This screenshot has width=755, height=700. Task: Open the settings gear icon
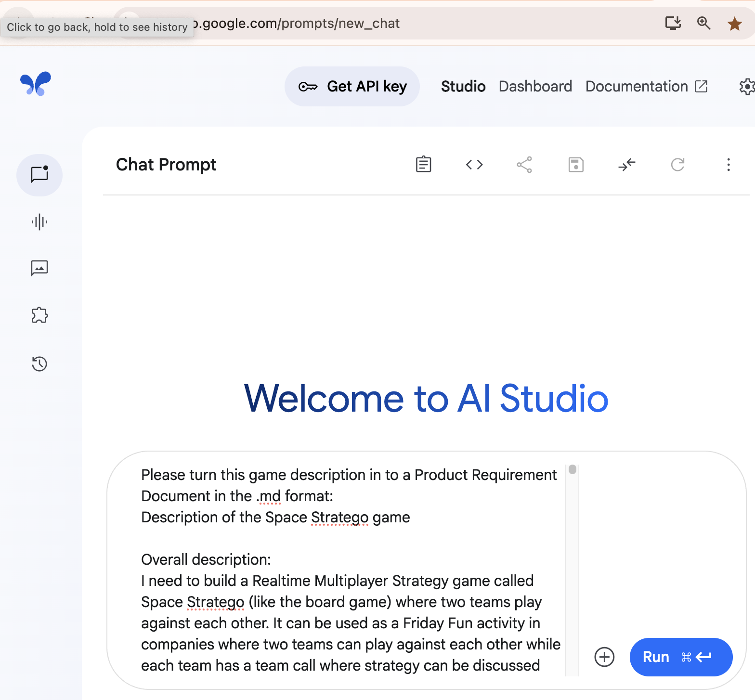747,87
